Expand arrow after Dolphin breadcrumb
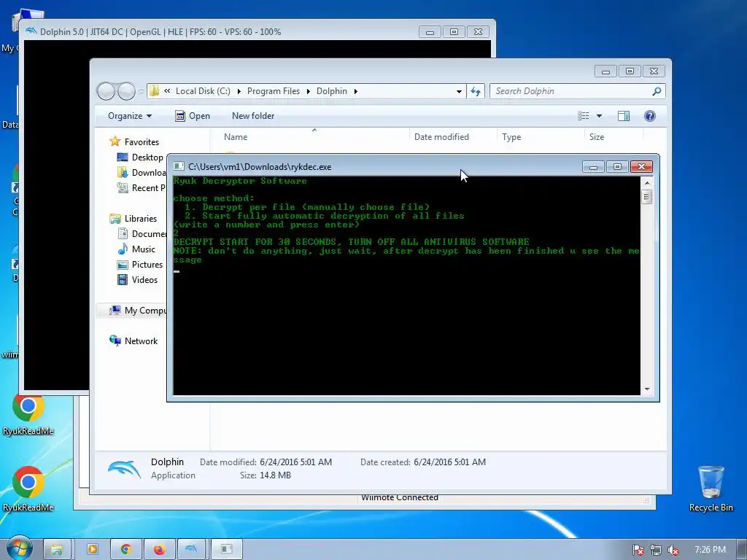The height and width of the screenshot is (560, 747). tap(355, 91)
